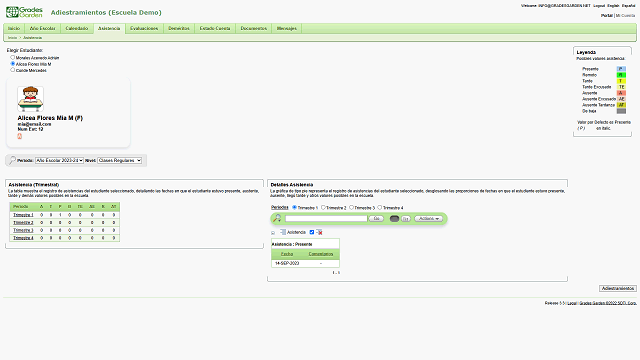
Task: Open the report search column selector magnifier
Action: tap(277, 218)
